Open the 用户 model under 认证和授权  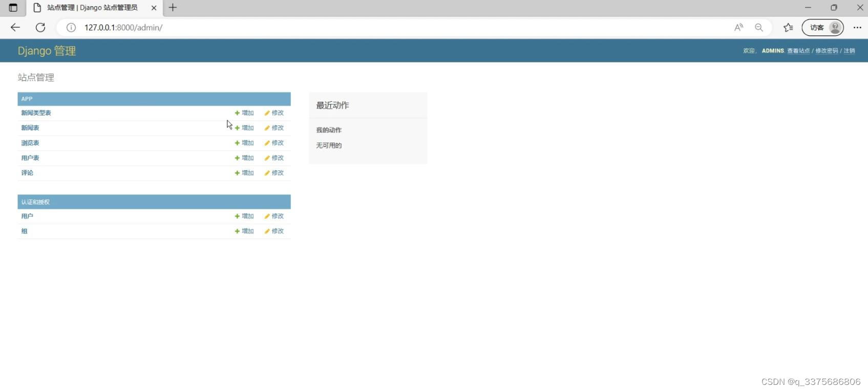tap(27, 216)
